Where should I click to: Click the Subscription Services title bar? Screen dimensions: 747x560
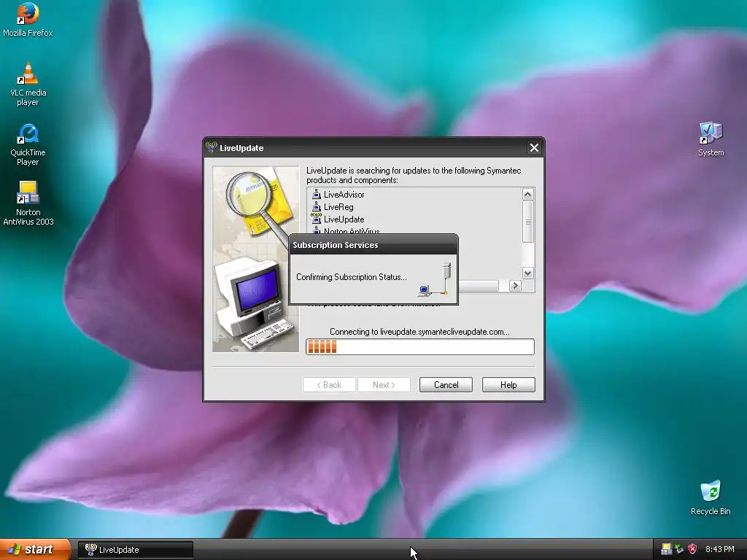pyautogui.click(x=373, y=245)
